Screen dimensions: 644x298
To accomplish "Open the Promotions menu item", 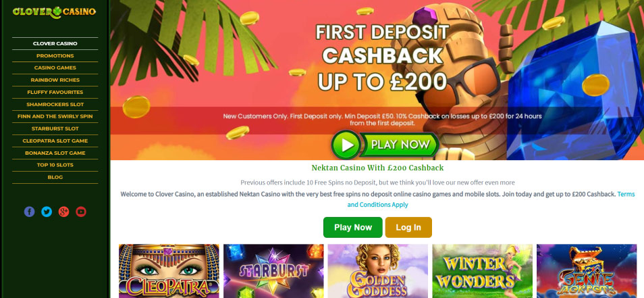I will click(55, 55).
